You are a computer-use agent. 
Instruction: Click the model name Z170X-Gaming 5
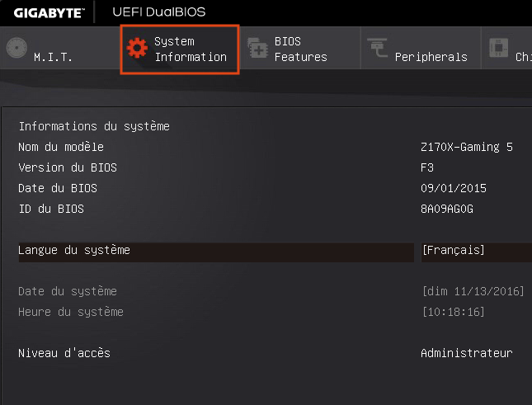[467, 147]
